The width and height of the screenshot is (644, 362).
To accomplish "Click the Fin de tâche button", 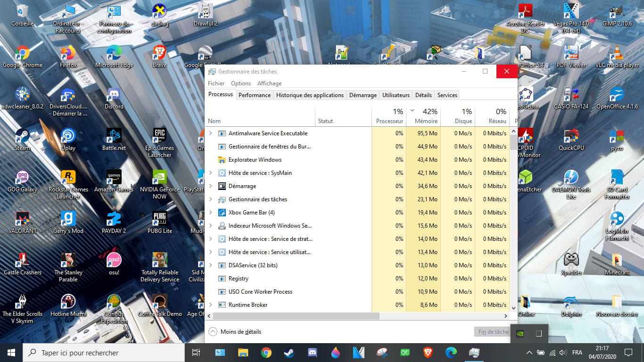I will tap(493, 332).
